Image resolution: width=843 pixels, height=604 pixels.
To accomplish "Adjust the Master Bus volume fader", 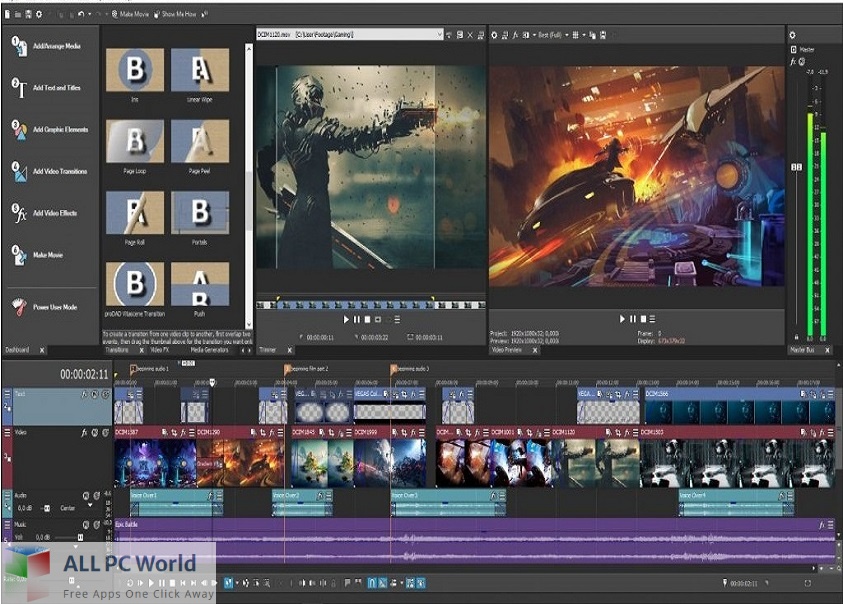I will pyautogui.click(x=796, y=167).
